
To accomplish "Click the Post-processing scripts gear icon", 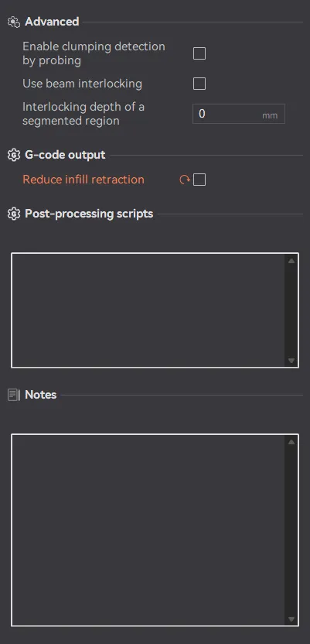I will [x=14, y=214].
